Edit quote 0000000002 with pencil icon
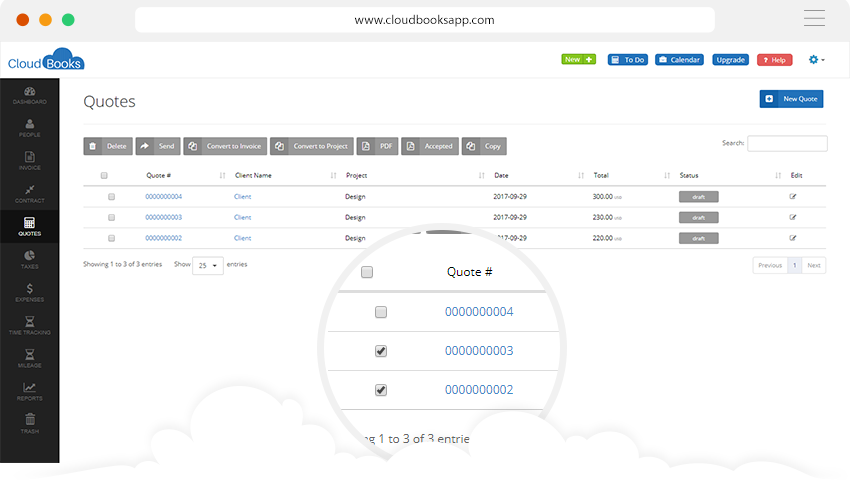 tap(793, 238)
